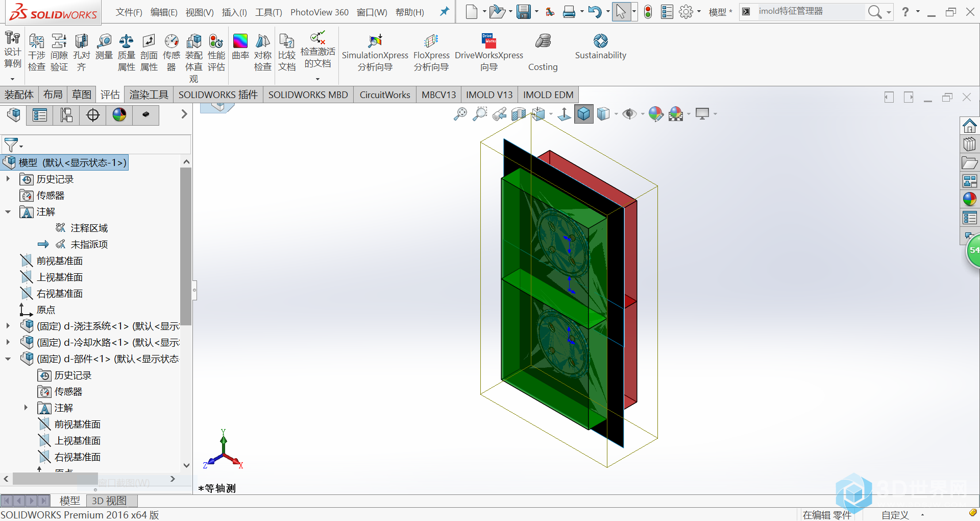The image size is (980, 521).
Task: Click the imold特征管理器 search field
Action: (x=812, y=11)
